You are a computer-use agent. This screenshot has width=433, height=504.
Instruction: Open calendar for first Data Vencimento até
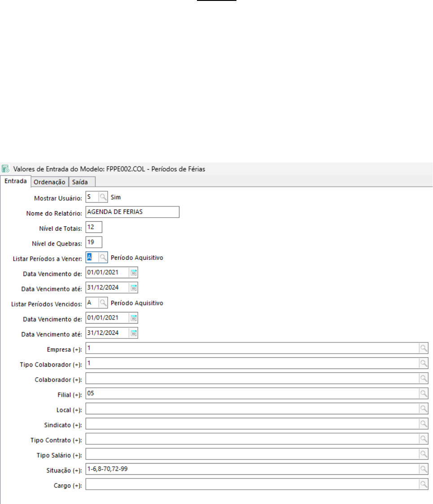[133, 288]
